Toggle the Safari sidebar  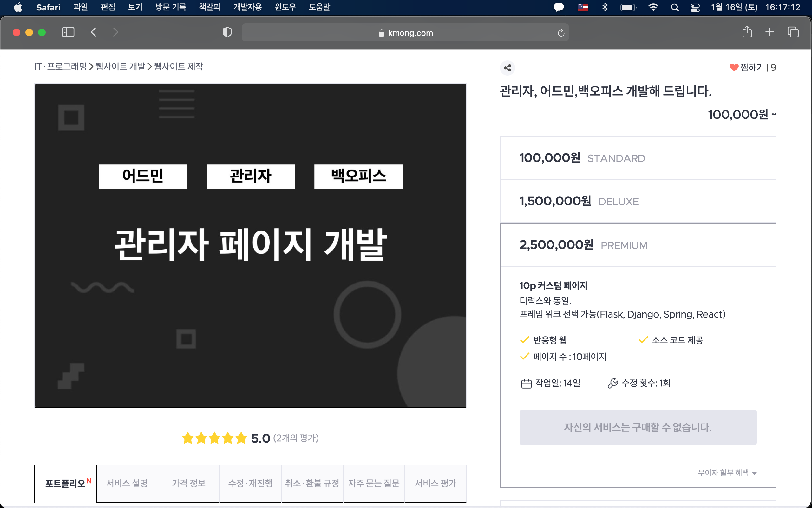[x=68, y=32]
